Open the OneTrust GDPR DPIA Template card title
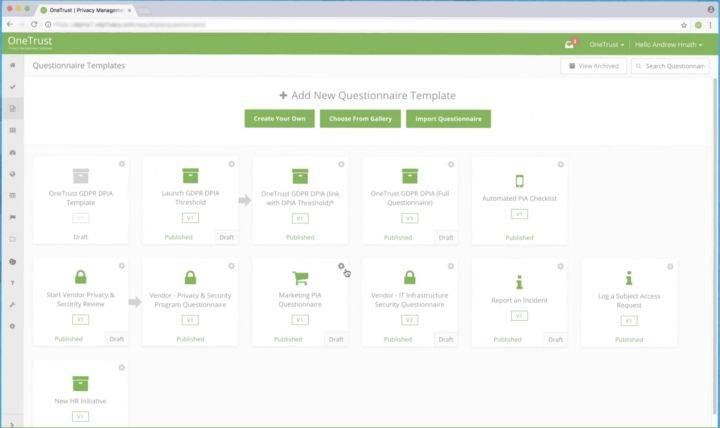 pos(80,198)
